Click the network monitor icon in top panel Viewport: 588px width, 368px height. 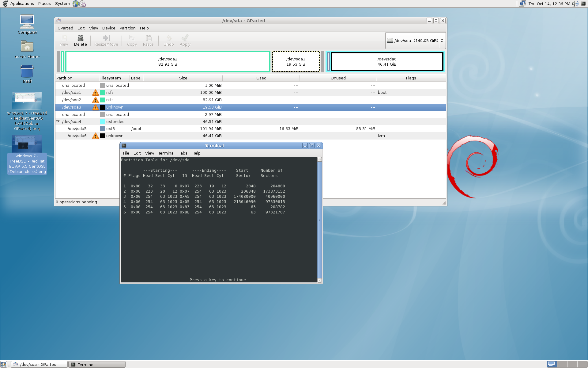(x=523, y=4)
